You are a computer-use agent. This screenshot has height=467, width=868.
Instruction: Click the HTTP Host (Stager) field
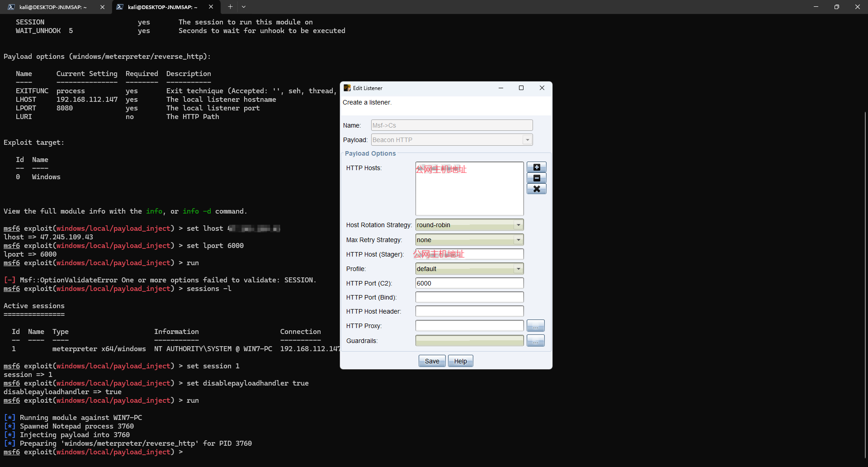click(x=469, y=254)
